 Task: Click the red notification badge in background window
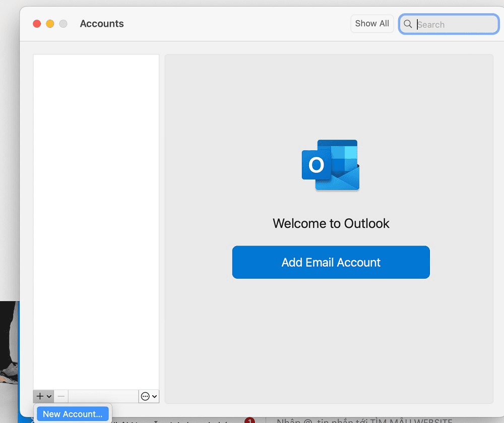(249, 420)
